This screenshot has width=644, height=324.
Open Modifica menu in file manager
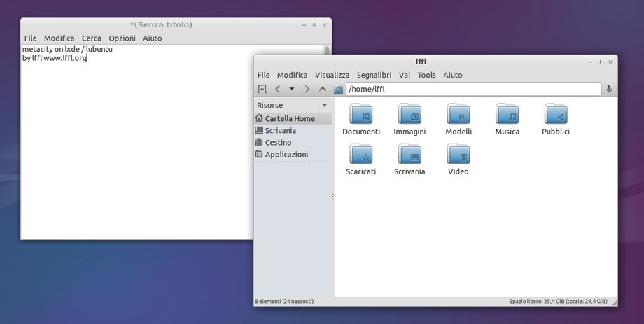pyautogui.click(x=293, y=75)
